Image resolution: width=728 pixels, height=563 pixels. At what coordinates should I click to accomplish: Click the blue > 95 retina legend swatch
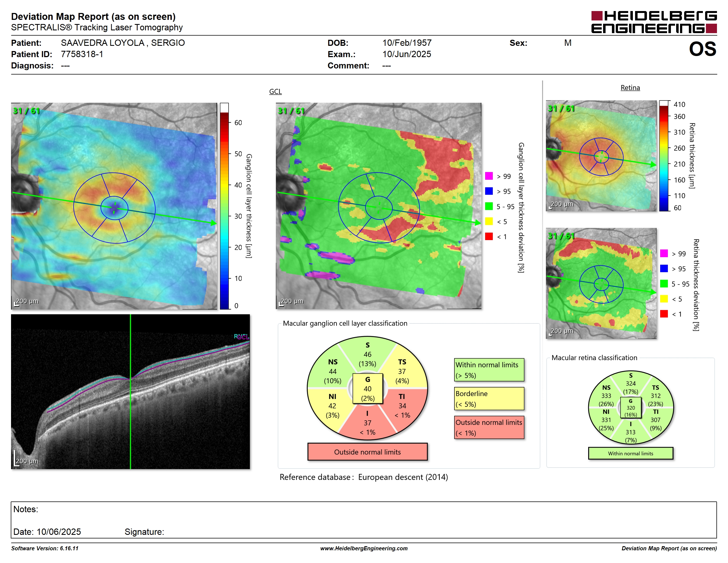click(664, 268)
